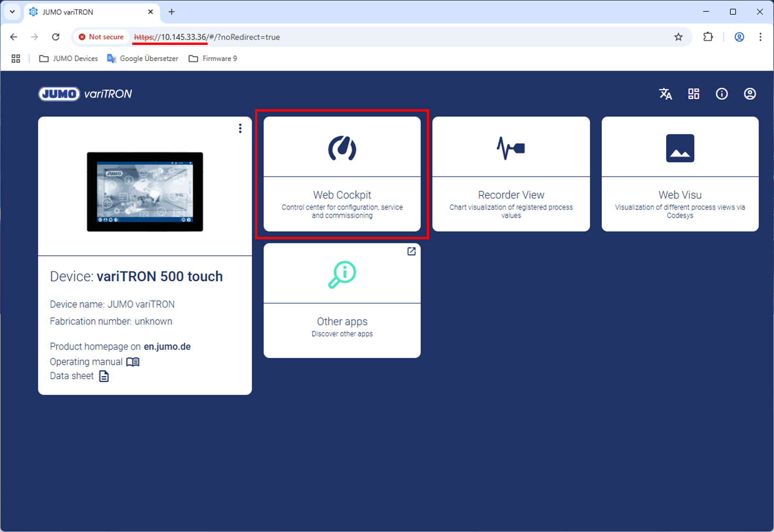Open Chrome's three-dot menu
This screenshot has height=532, width=774.
point(760,37)
